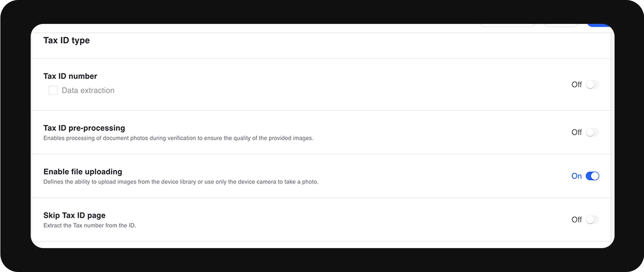Click the Tax ID number heading
This screenshot has width=644, height=272.
(70, 76)
